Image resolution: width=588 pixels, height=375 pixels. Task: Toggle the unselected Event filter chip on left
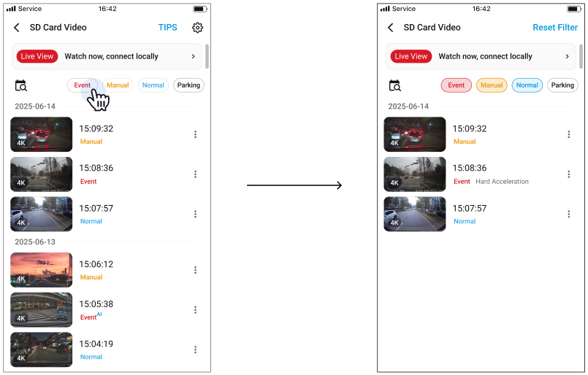[x=82, y=85]
